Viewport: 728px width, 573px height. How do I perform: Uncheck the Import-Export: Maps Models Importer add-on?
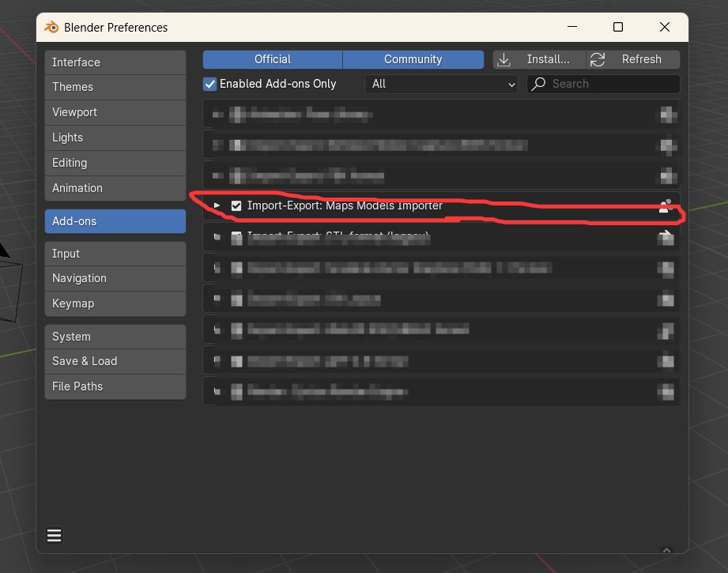[236, 205]
